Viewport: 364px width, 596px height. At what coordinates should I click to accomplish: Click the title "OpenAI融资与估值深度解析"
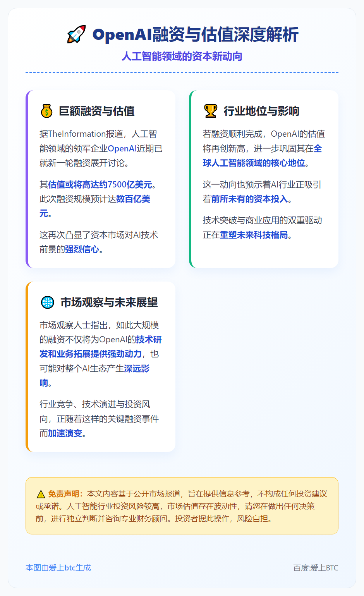coord(196,34)
